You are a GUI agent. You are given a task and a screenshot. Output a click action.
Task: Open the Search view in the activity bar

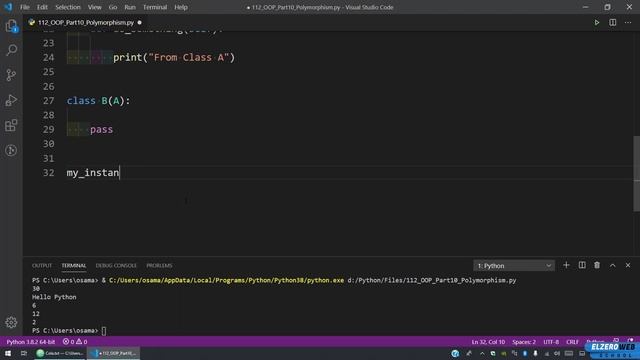point(11,50)
